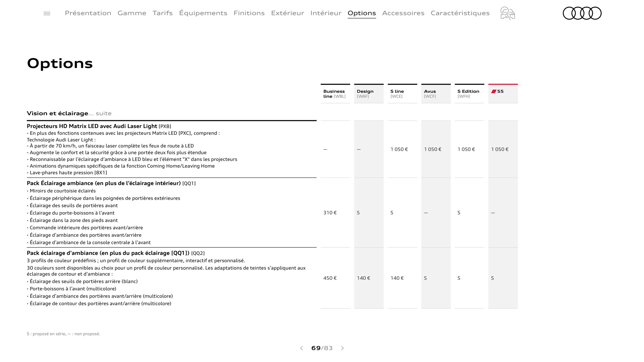Open the Gamme tab
Image resolution: width=644 pixels, height=362 pixels.
(132, 13)
